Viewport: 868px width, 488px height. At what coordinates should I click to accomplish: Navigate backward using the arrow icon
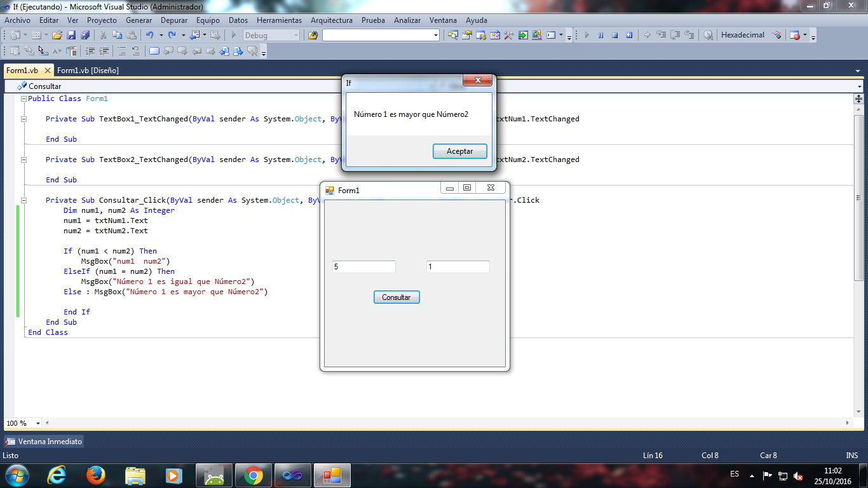[195, 35]
